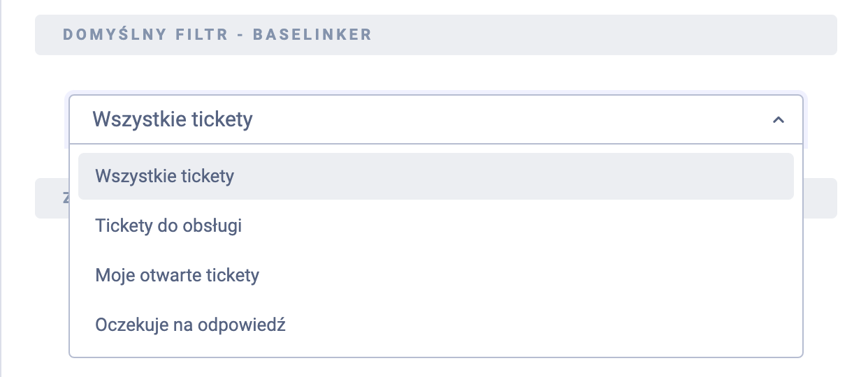
Task: Choose the awaiting-reply option "Oczekuje na odpowiedź"
Action: (191, 325)
